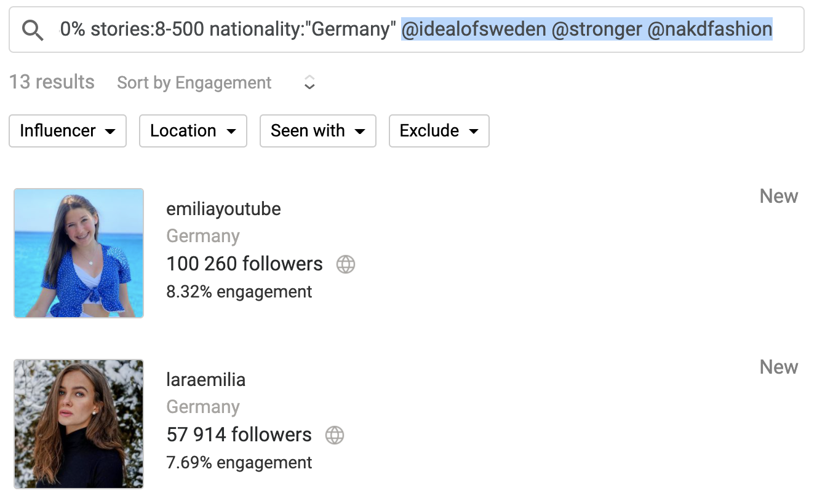Screen dimensions: 817x504
Task: Open laraemilia profile photo thumbnail
Action: click(x=79, y=424)
